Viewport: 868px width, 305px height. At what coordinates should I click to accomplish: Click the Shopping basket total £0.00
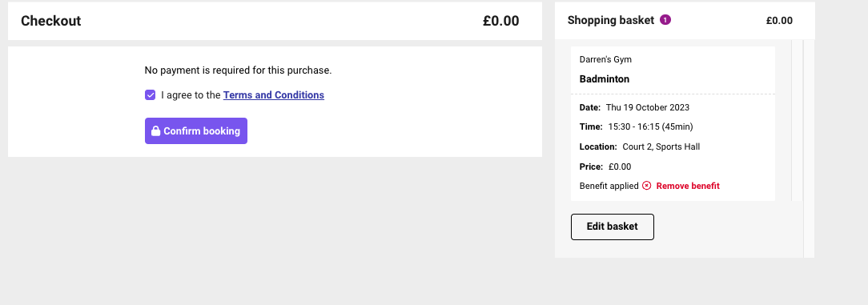(x=779, y=21)
